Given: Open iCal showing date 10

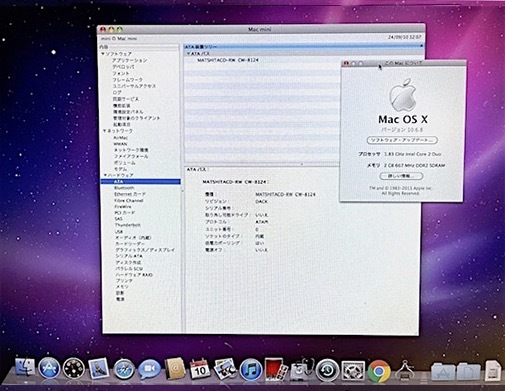Looking at the screenshot, I should pos(200,369).
